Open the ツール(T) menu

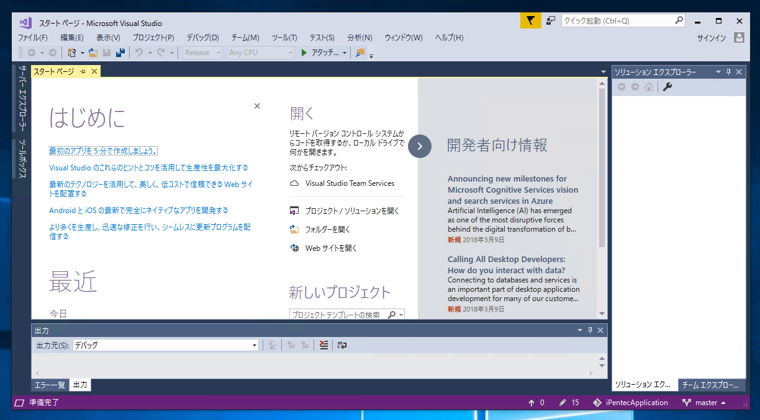point(284,37)
